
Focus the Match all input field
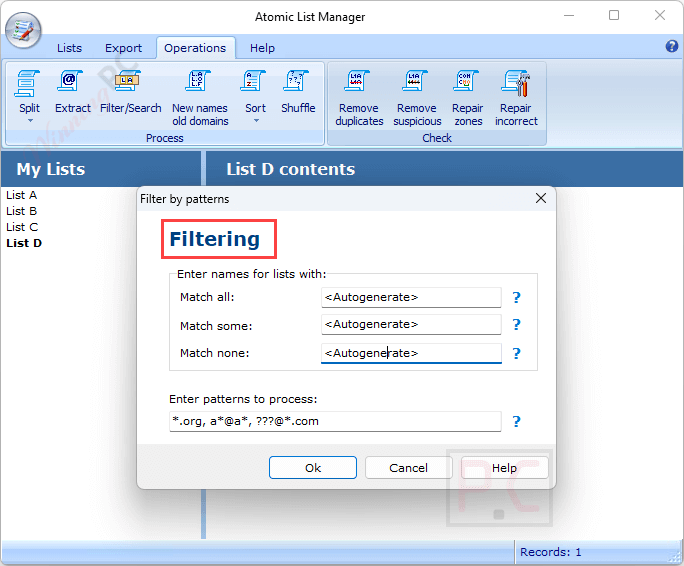(411, 297)
